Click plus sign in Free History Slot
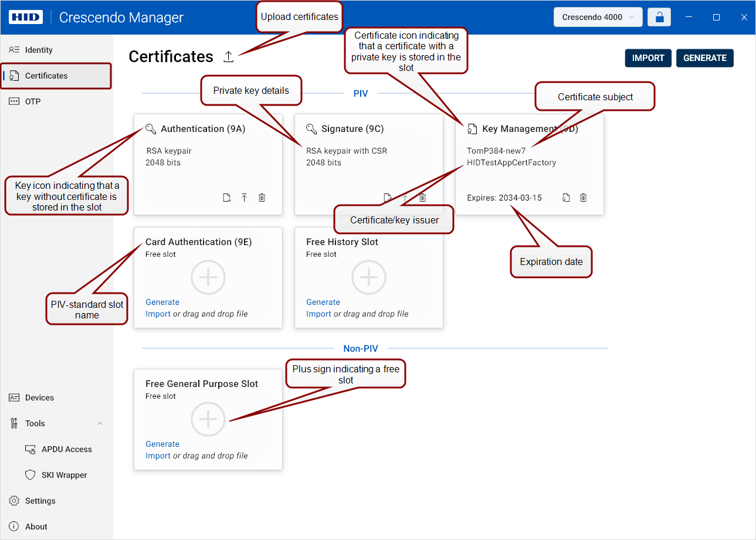 [369, 277]
